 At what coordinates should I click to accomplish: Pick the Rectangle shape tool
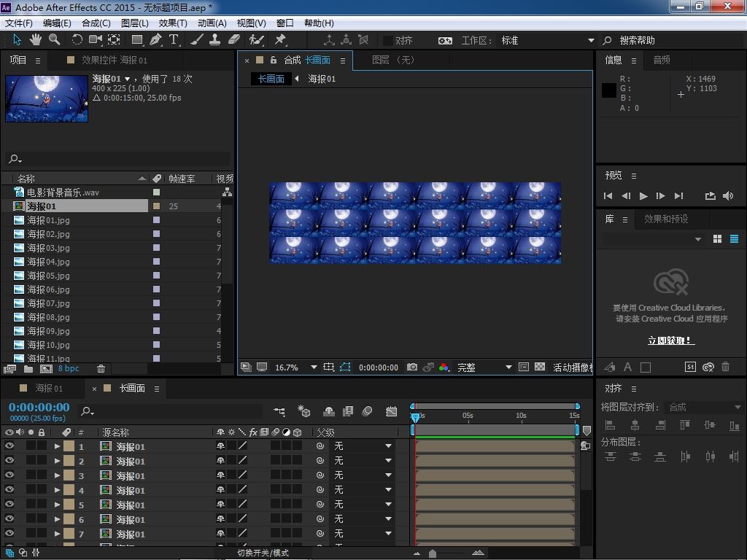click(136, 40)
